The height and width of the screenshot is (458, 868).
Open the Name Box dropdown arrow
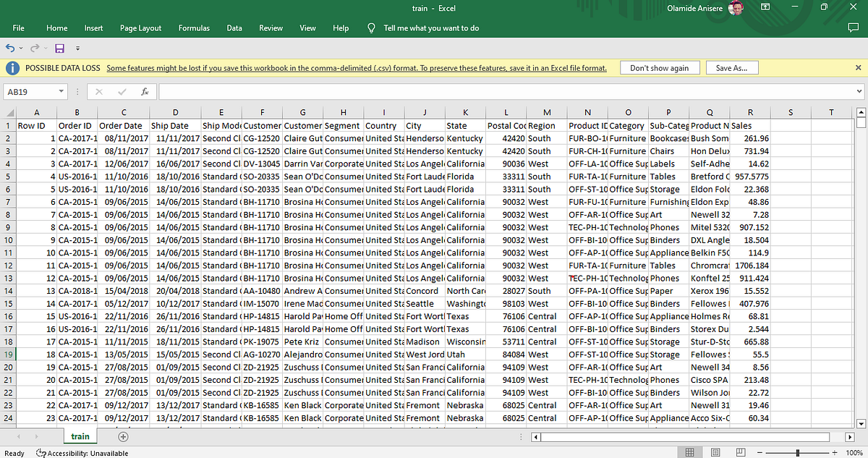62,92
